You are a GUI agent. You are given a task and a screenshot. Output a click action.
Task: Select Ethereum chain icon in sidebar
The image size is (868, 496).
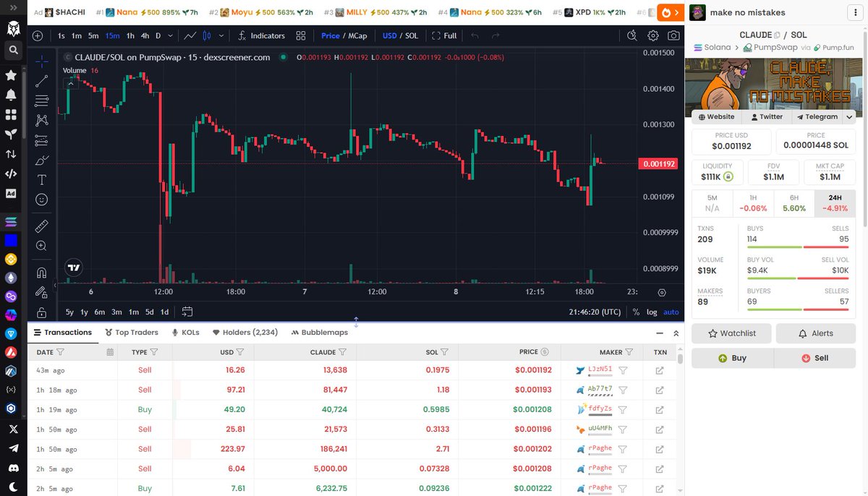pos(11,278)
